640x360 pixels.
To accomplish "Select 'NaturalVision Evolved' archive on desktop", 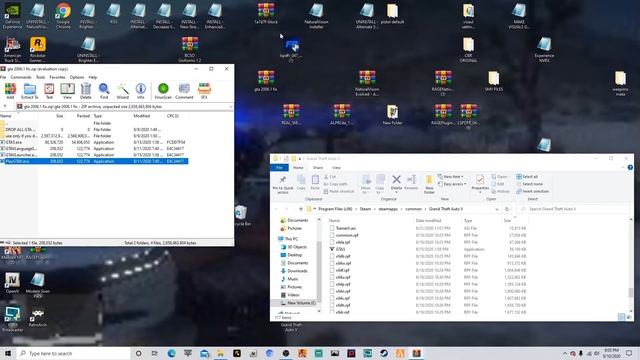I will click(x=367, y=83).
